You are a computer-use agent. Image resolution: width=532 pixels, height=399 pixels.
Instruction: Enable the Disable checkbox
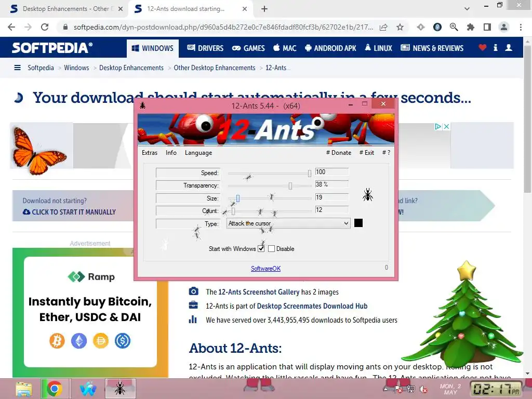[x=271, y=249]
